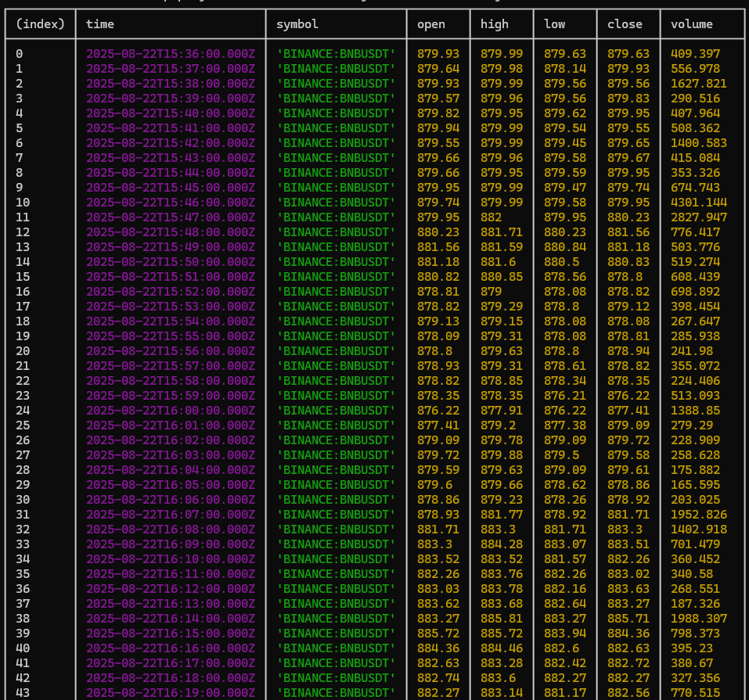This screenshot has height=700, width=749.
Task: Click close value 883.3 in row 32
Action: pyautogui.click(x=625, y=529)
